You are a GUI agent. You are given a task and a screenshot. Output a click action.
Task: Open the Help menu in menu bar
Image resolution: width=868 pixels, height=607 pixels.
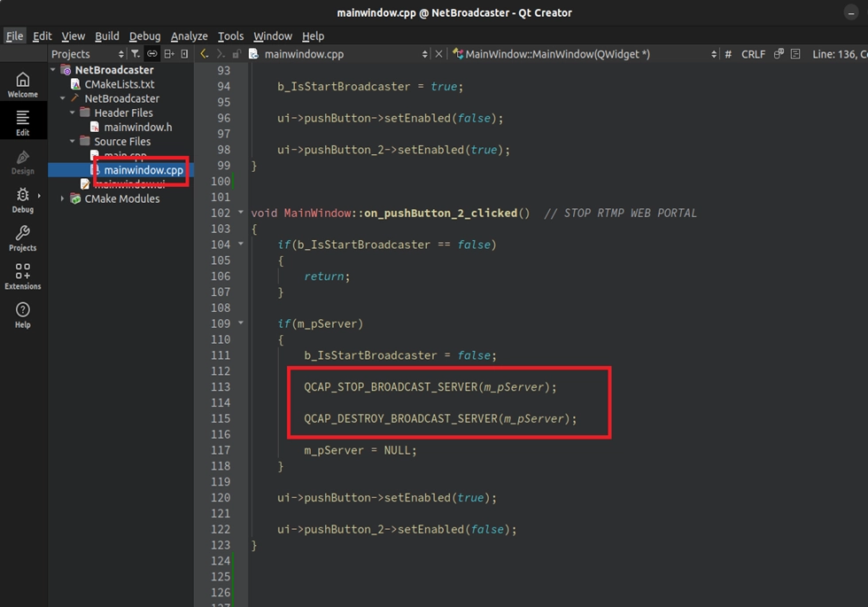313,36
